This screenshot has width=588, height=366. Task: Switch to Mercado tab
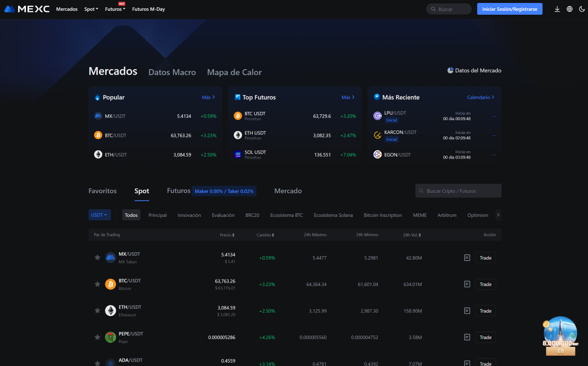pos(288,191)
